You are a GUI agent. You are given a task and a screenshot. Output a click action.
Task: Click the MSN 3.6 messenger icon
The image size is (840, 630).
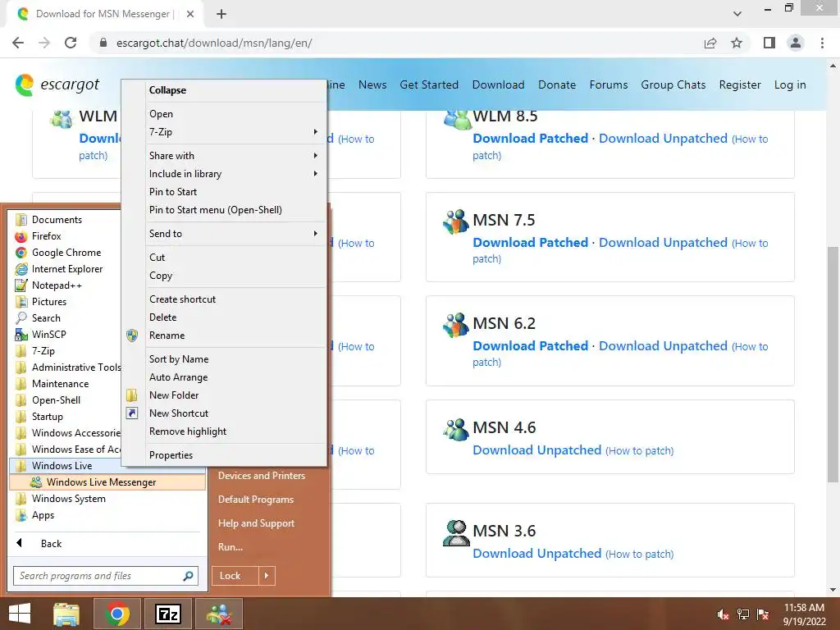click(x=456, y=532)
